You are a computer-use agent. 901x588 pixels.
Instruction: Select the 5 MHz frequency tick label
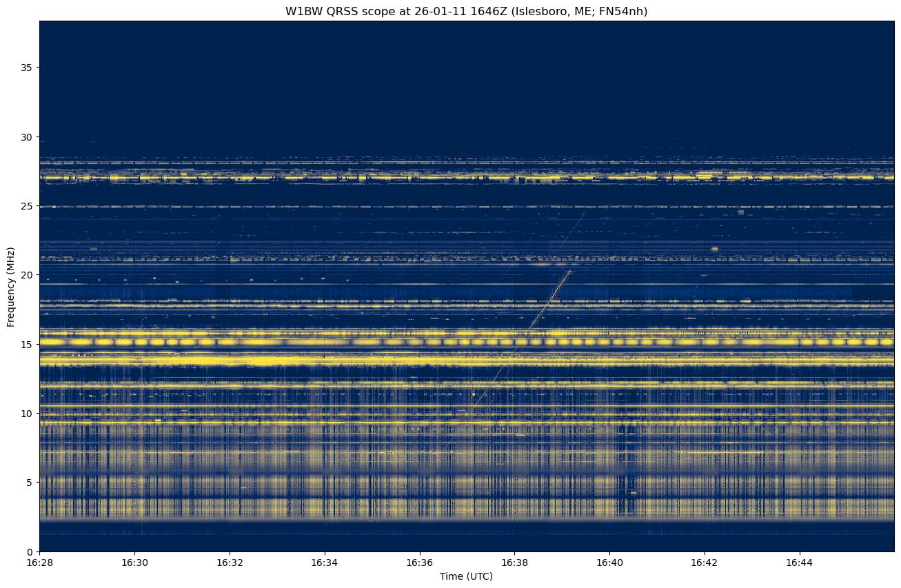30,483
